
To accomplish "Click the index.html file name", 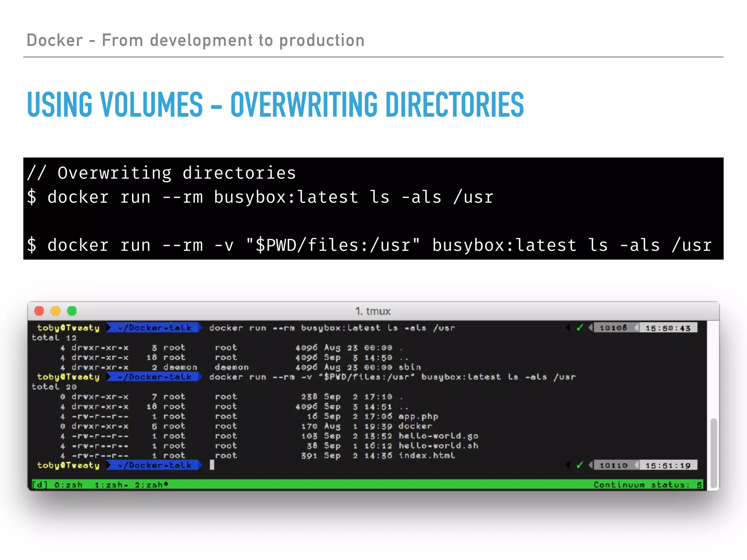I will 427,455.
